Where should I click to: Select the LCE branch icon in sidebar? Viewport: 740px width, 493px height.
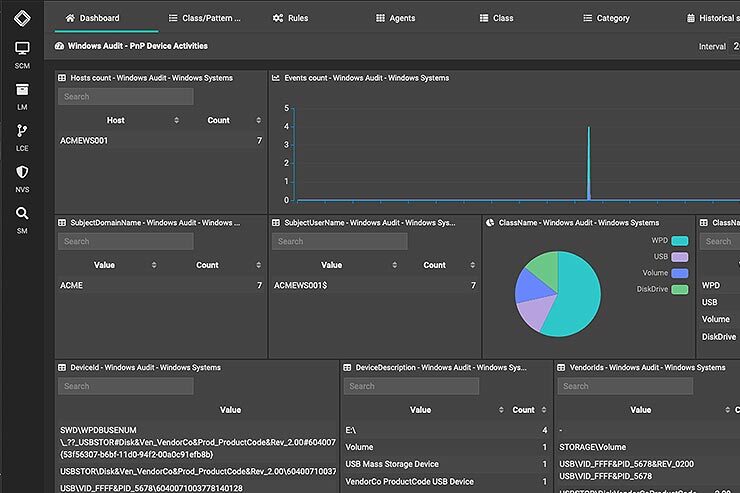tap(22, 131)
